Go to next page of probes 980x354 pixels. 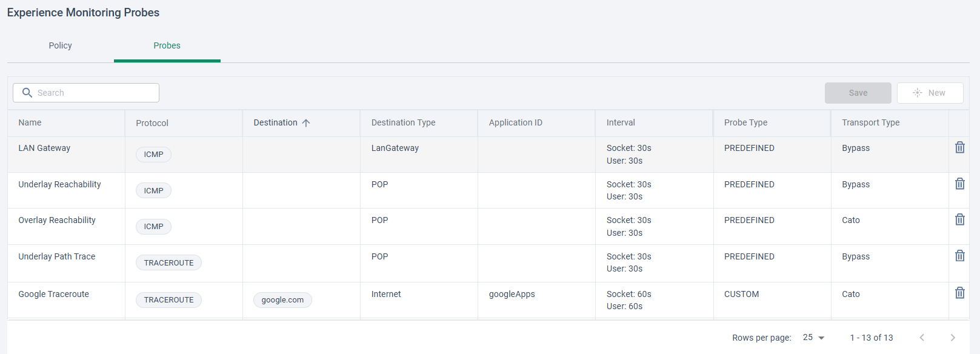(953, 338)
